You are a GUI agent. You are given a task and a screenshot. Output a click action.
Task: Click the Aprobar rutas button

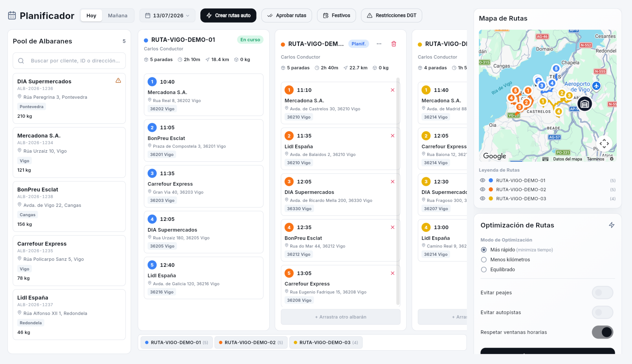[x=286, y=16]
